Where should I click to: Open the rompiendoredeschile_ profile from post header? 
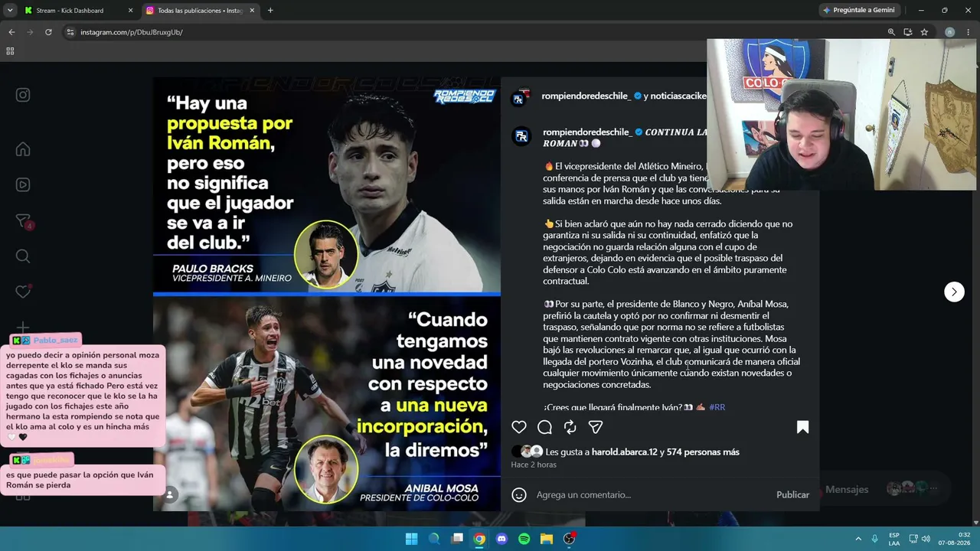pyautogui.click(x=586, y=96)
